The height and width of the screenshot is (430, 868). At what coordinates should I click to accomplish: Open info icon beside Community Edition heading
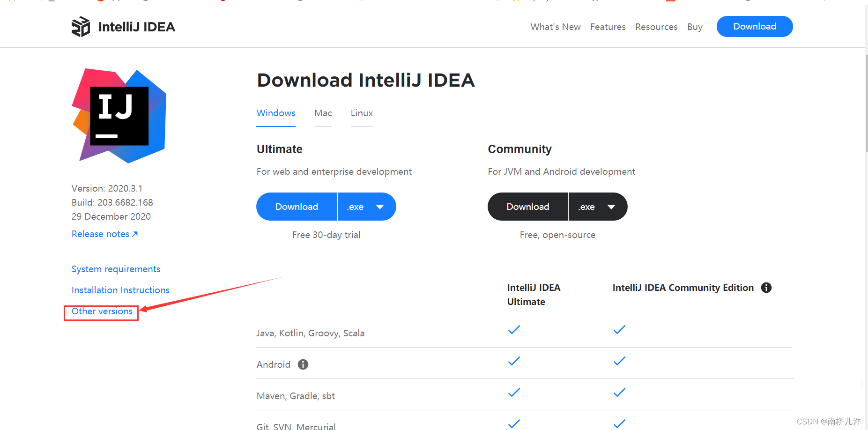tap(766, 288)
